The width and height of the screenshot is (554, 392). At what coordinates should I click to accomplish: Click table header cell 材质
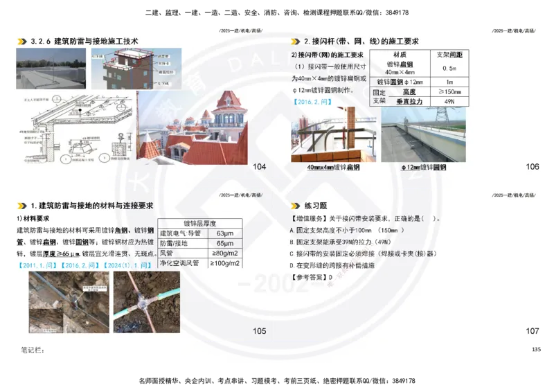(x=400, y=55)
